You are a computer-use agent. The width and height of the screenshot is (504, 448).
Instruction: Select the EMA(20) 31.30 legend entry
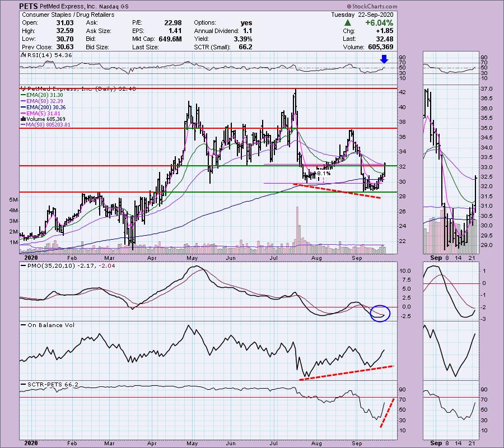(x=42, y=95)
